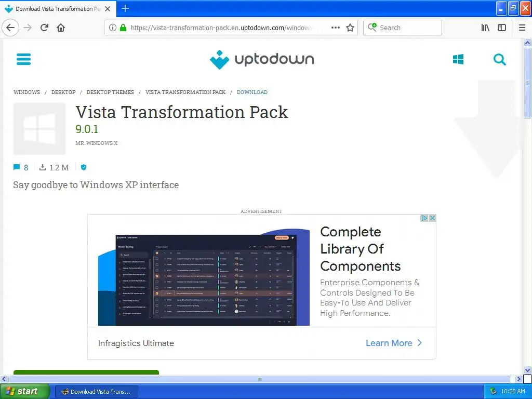Click the Download Vista Trans taskbar button

(96, 392)
